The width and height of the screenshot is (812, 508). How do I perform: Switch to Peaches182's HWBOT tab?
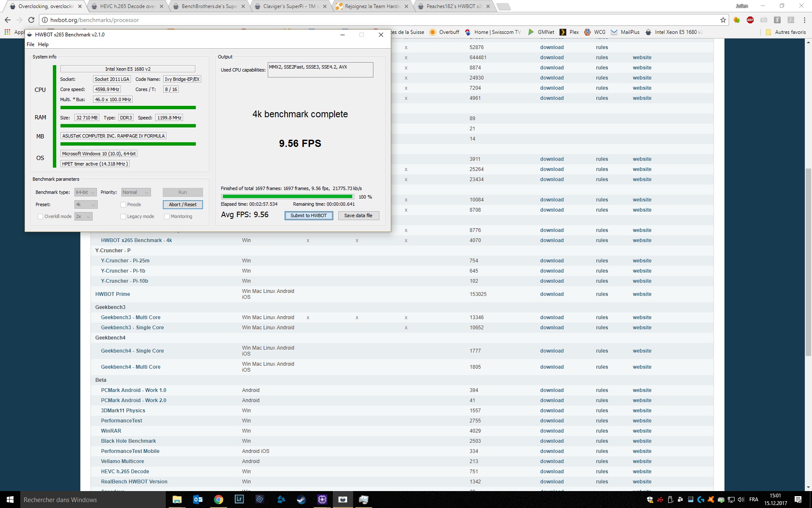(x=453, y=6)
